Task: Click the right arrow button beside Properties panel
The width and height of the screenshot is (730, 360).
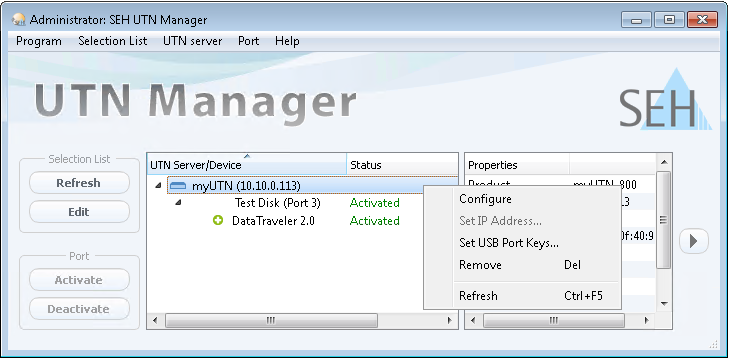Action: [x=694, y=241]
